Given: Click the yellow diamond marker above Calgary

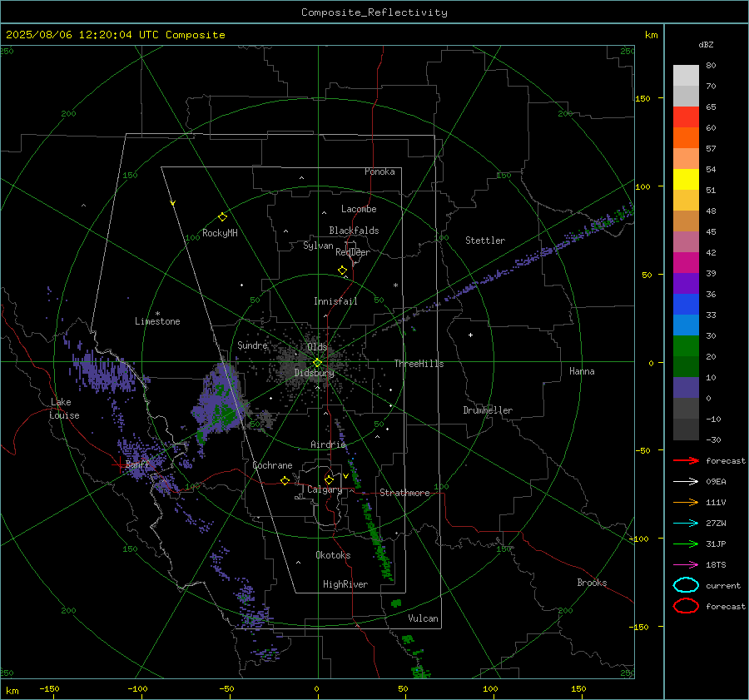Looking at the screenshot, I should (329, 479).
